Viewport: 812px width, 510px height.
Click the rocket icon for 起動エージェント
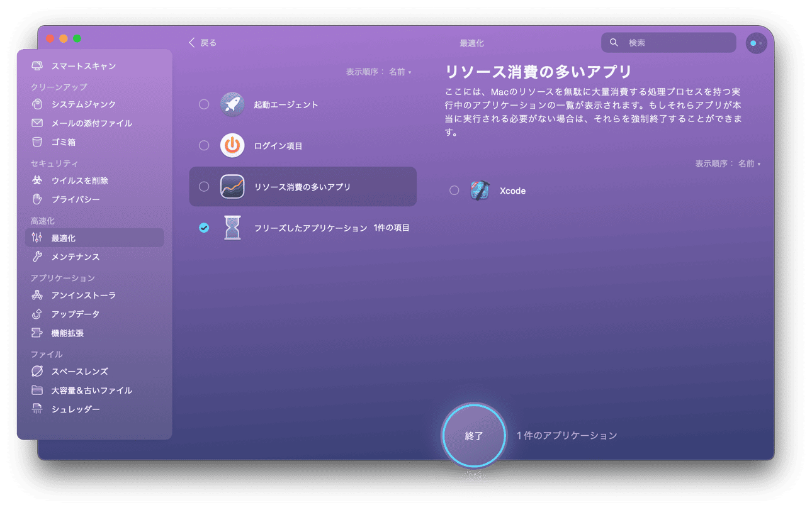pos(232,104)
